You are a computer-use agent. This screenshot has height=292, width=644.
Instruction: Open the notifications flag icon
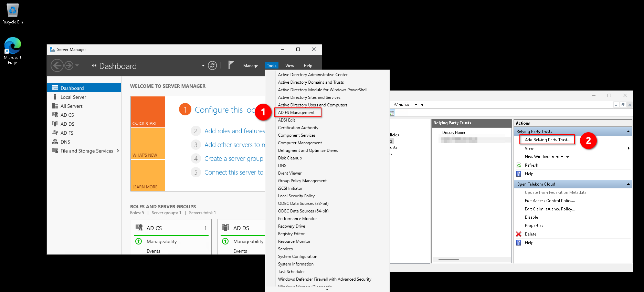tap(231, 65)
